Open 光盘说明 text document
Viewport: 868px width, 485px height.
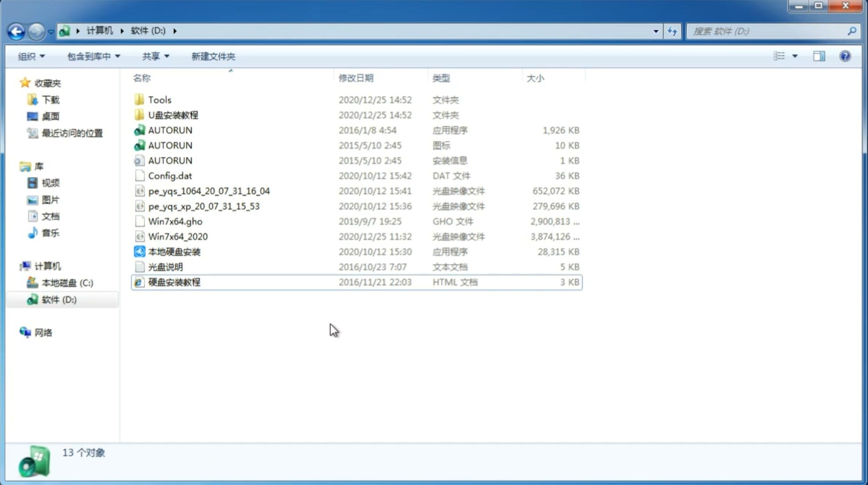(166, 266)
